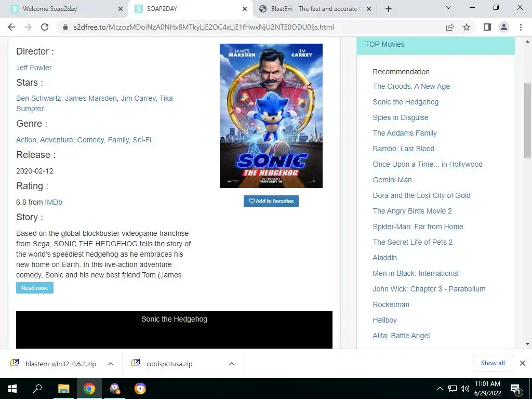Open Aladdin recommendation

click(x=385, y=258)
